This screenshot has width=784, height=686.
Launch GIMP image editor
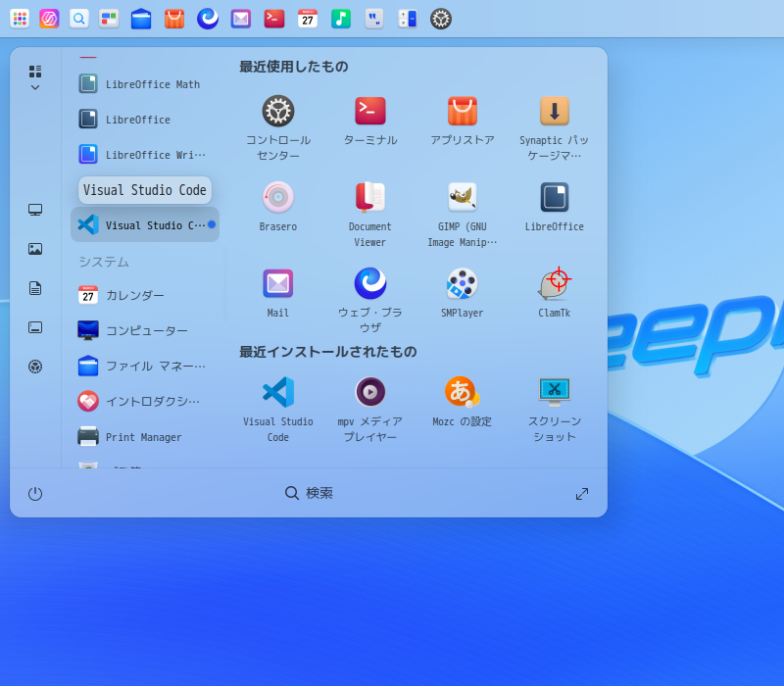coord(462,198)
